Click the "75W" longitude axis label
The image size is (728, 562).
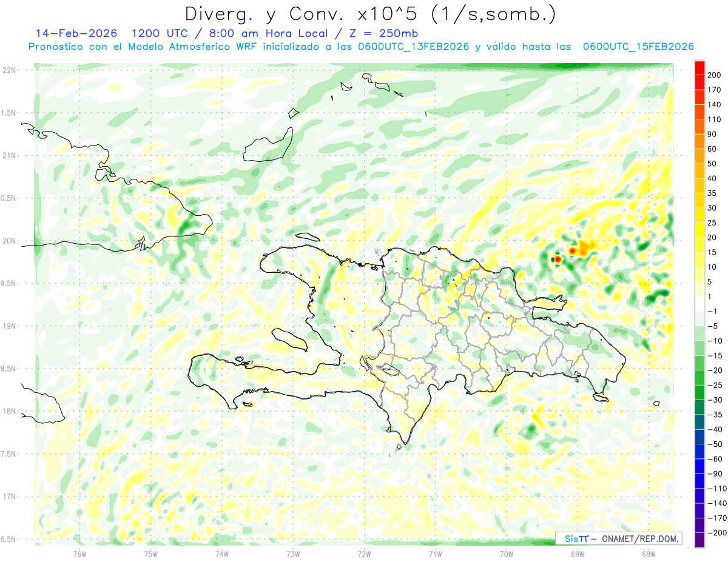[150, 554]
